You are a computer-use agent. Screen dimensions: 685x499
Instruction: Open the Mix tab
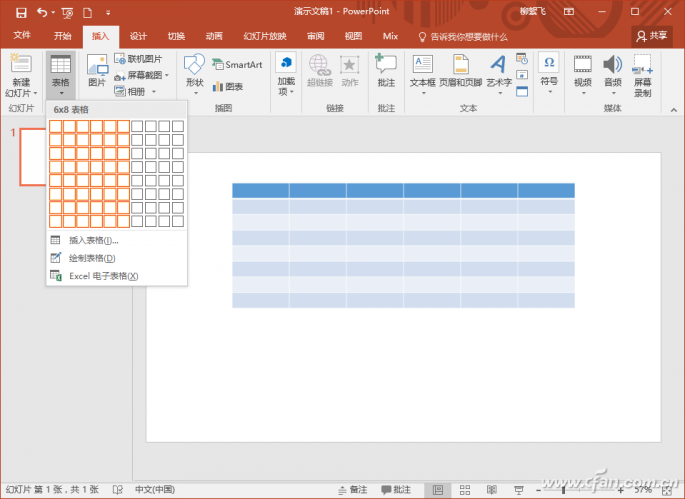(x=390, y=36)
